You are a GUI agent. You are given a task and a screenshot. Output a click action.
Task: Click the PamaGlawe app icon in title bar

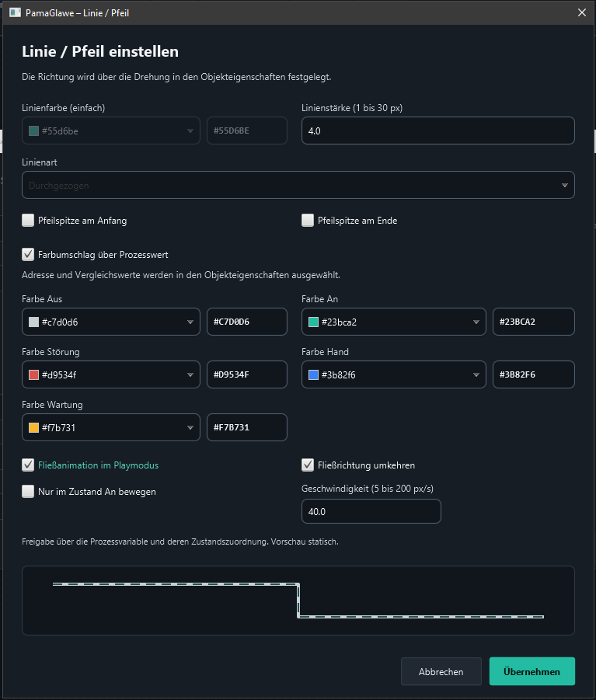point(16,12)
